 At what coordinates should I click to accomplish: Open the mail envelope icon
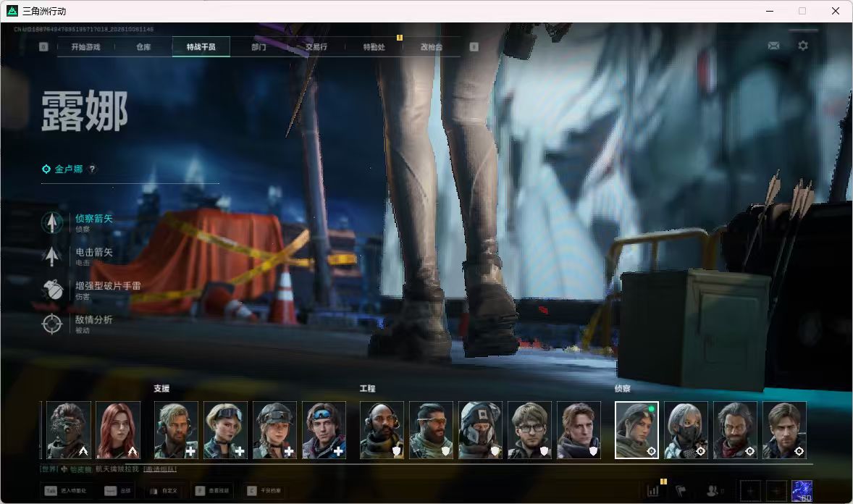coord(773,46)
